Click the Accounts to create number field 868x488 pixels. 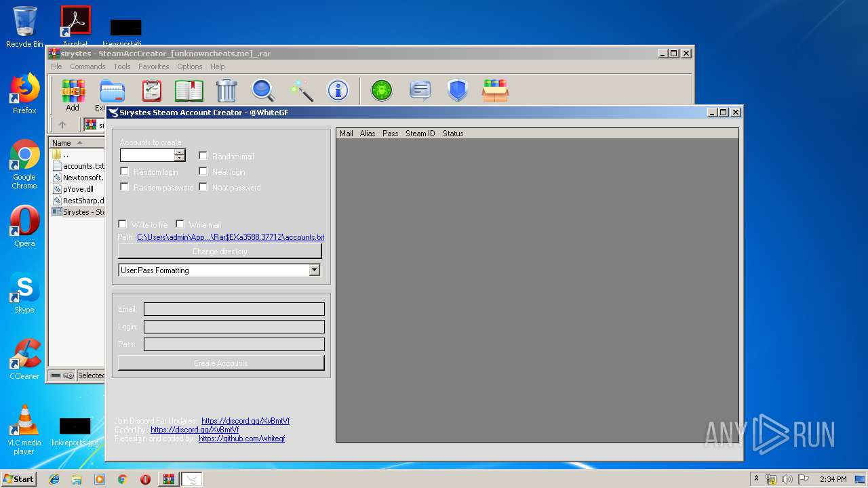[x=147, y=155]
